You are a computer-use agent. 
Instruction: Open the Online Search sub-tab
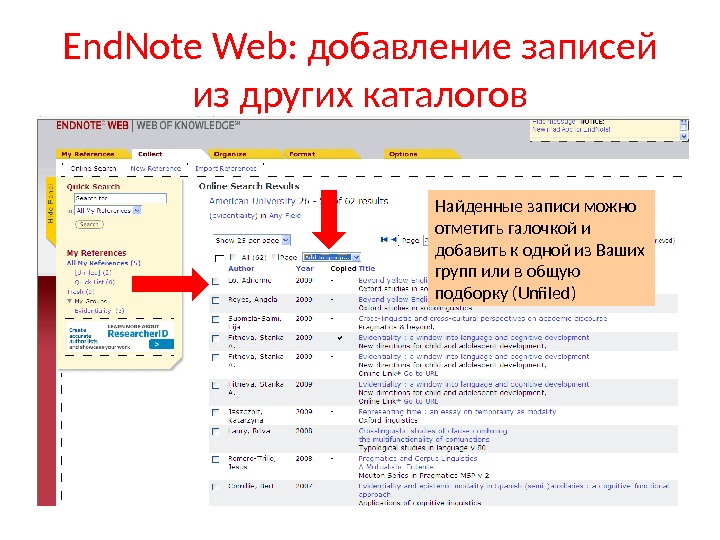click(93, 169)
